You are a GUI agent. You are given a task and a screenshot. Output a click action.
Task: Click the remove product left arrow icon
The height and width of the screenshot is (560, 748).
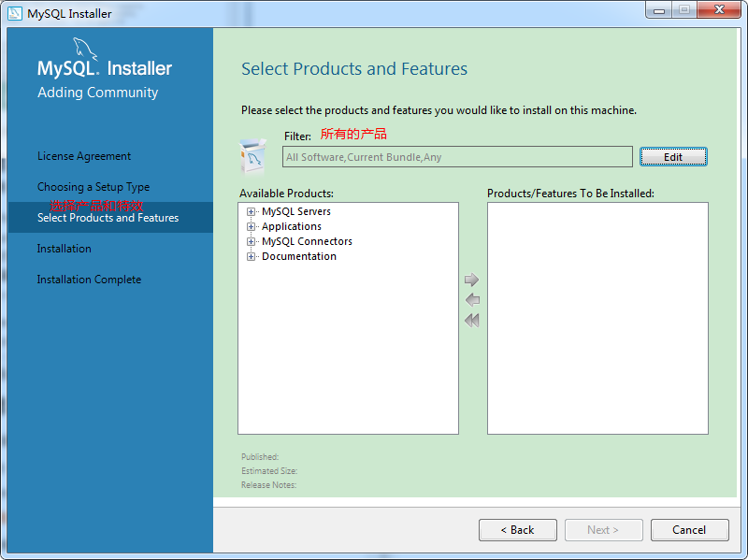click(471, 300)
